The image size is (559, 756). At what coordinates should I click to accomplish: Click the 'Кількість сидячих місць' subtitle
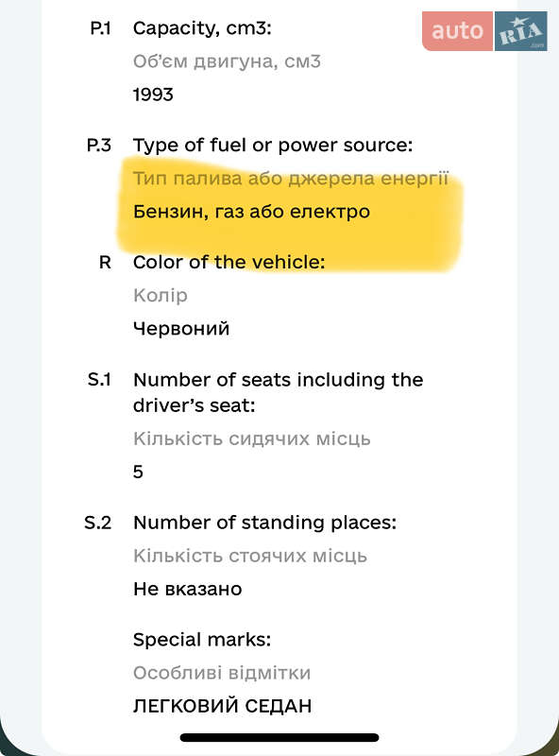[251, 438]
